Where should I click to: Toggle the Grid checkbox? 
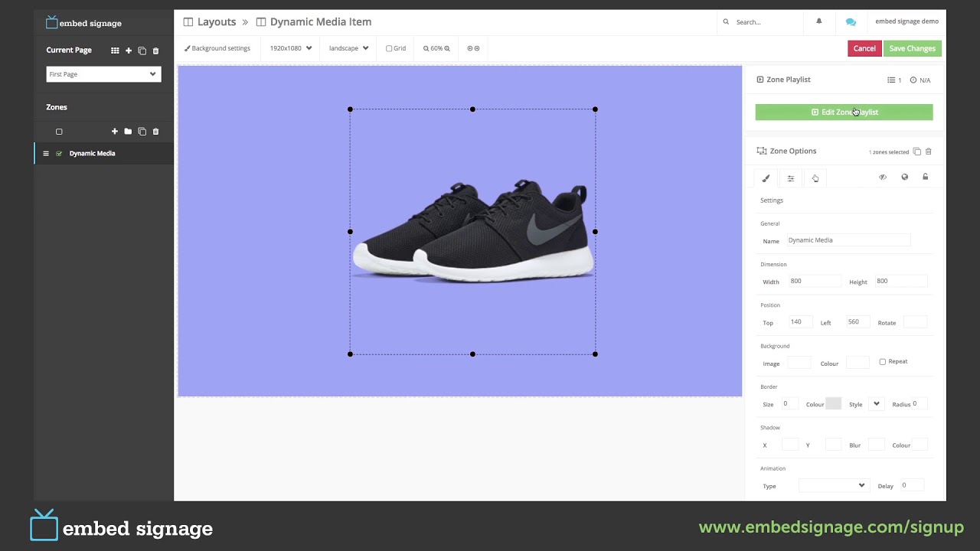pos(389,48)
